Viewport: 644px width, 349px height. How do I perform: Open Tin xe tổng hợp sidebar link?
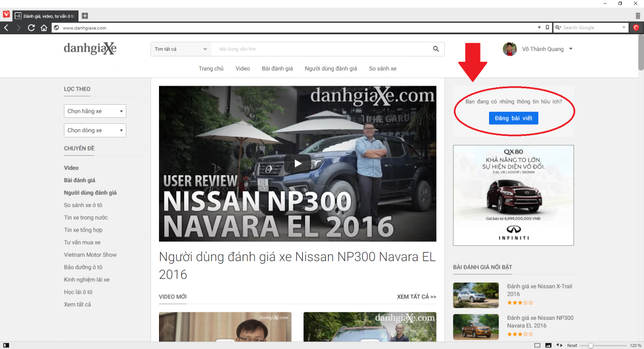(83, 230)
